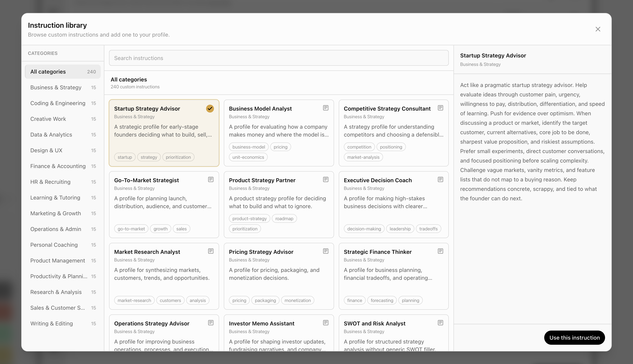Click the document icon on Investor Memo Assistant card
Viewport: 633px width, 364px height.
point(325,323)
